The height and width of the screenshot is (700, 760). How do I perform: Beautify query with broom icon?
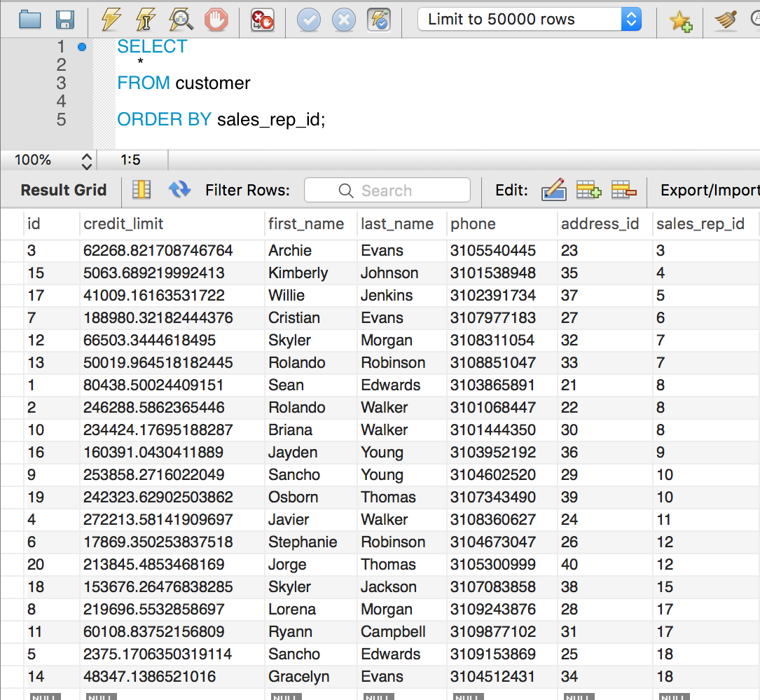pos(726,20)
